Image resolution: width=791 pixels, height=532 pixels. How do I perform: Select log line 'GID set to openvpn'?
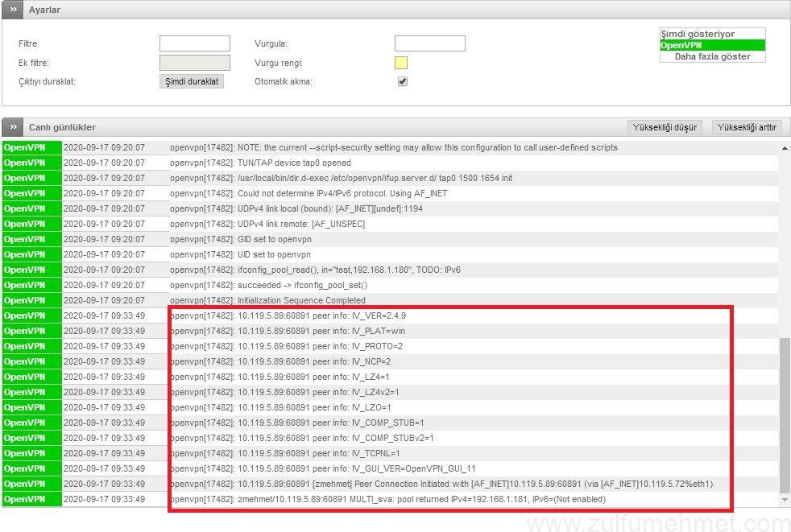coord(389,240)
